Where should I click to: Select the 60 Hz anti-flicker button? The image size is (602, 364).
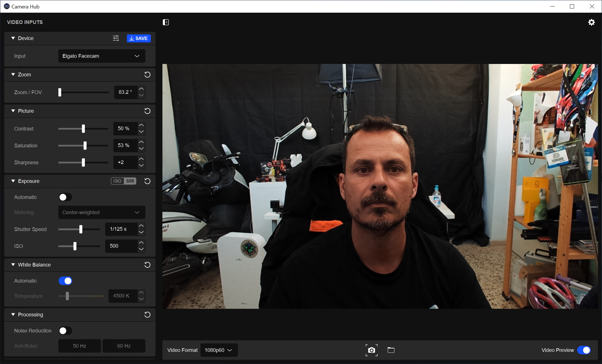(124, 346)
